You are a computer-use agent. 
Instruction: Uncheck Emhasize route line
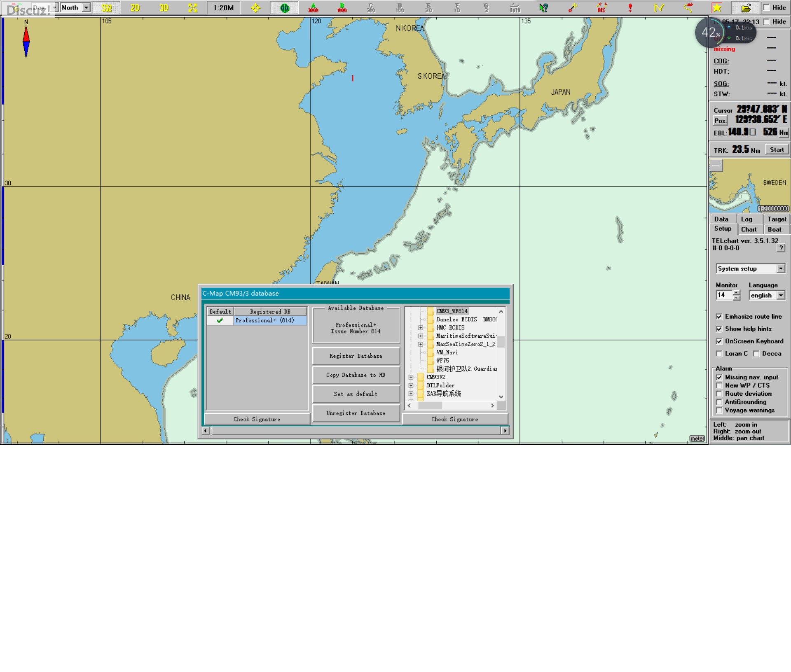pos(719,317)
